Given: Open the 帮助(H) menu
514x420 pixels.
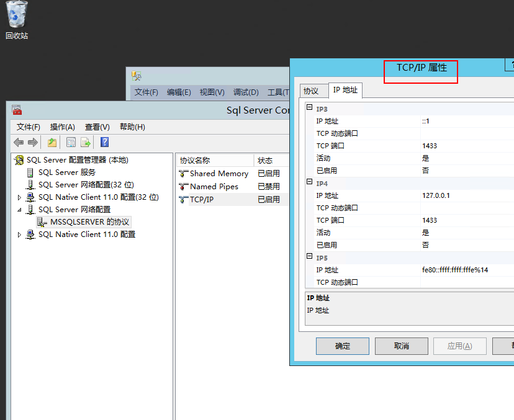Looking at the screenshot, I should click(x=132, y=127).
